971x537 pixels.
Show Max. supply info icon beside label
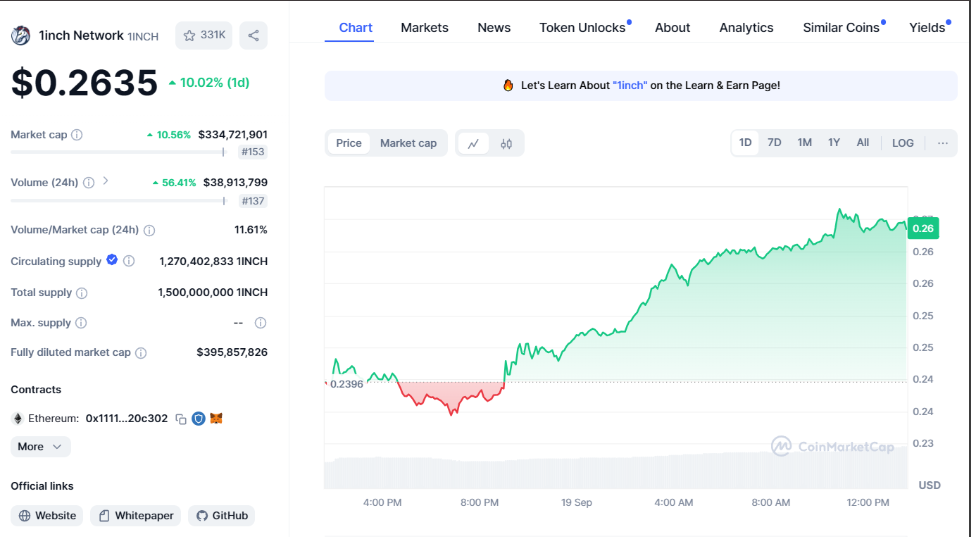[81, 323]
